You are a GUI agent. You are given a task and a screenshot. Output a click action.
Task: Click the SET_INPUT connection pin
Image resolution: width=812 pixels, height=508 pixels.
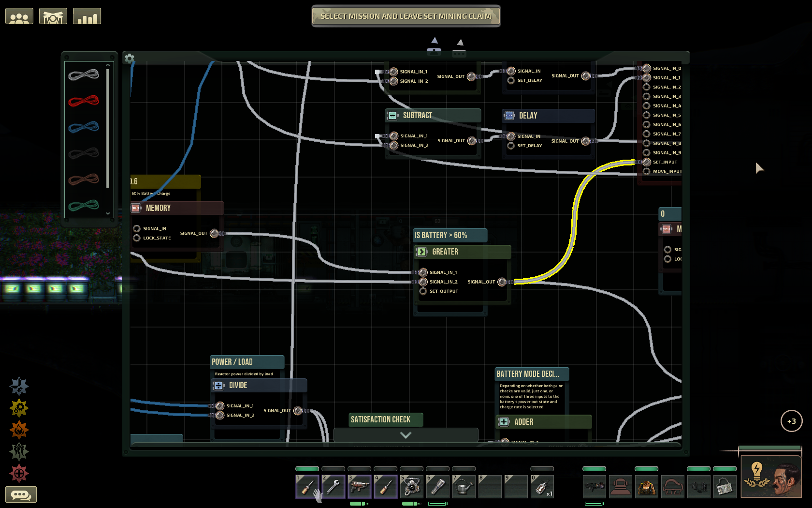[x=647, y=162]
